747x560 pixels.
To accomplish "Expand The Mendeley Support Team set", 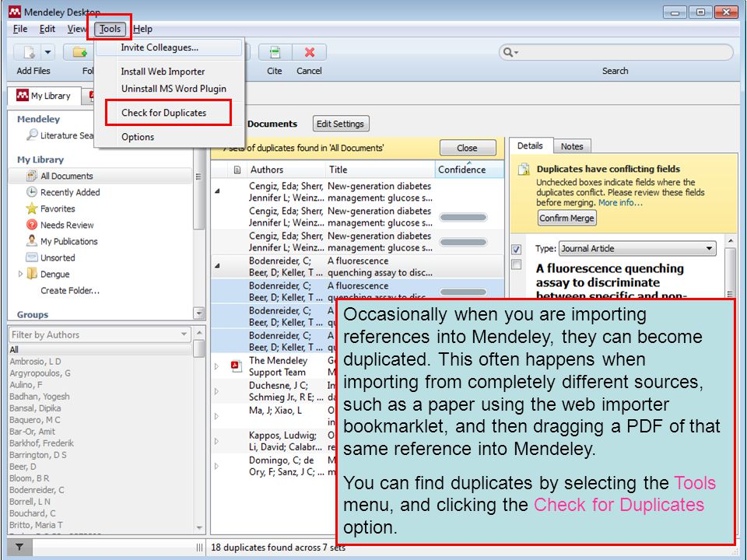I will point(217,366).
